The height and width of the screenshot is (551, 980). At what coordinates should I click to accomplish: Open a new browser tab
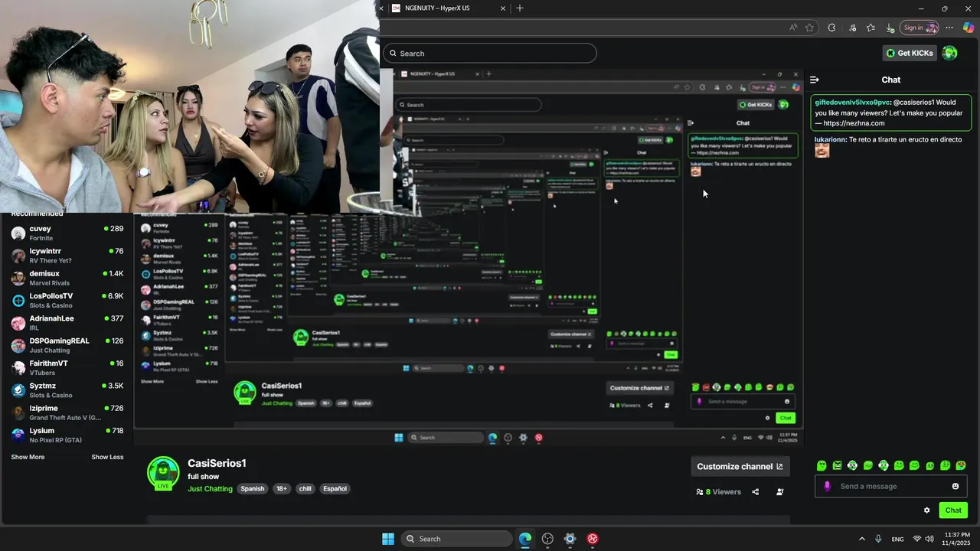click(520, 8)
